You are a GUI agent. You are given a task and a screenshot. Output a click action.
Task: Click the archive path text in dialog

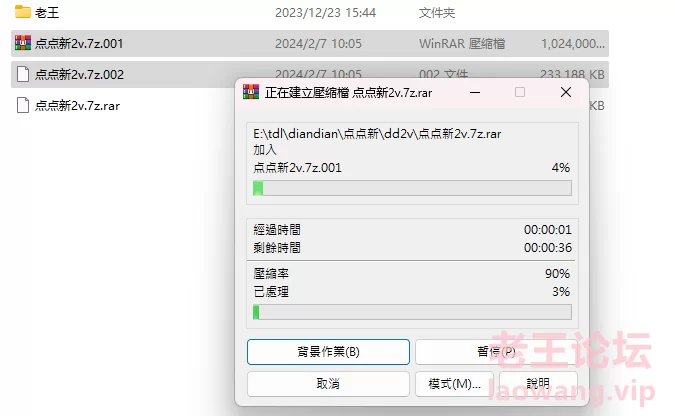(x=377, y=134)
